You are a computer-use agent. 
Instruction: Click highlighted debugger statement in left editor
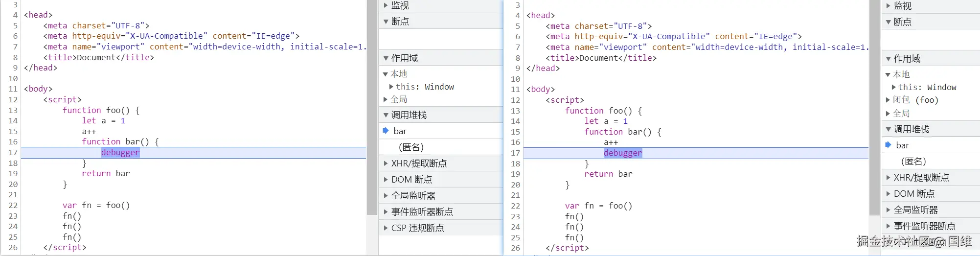(120, 152)
